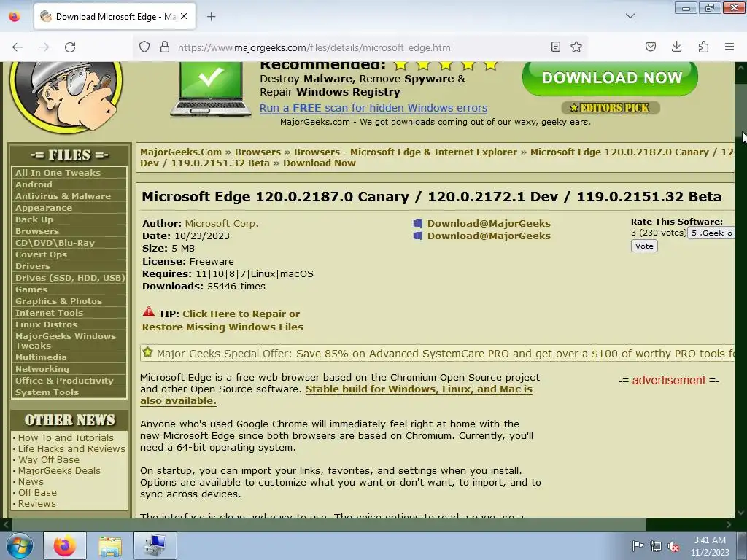
Task: Click the horizontal scrollbar at page bottom
Action: click(329, 524)
